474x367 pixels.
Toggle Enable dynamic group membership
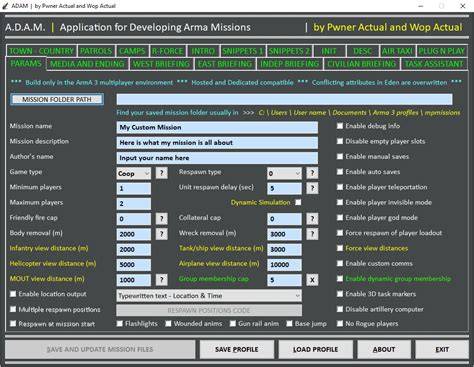click(x=340, y=279)
